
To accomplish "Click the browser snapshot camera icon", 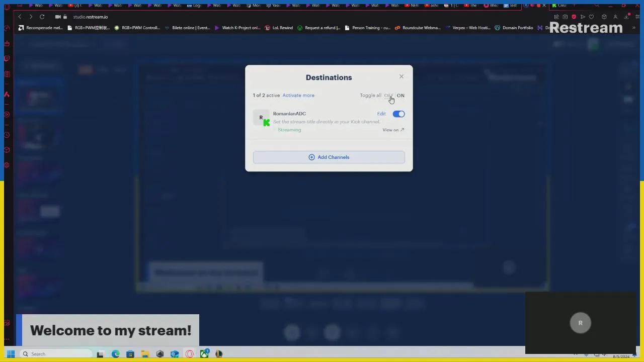I will (565, 17).
